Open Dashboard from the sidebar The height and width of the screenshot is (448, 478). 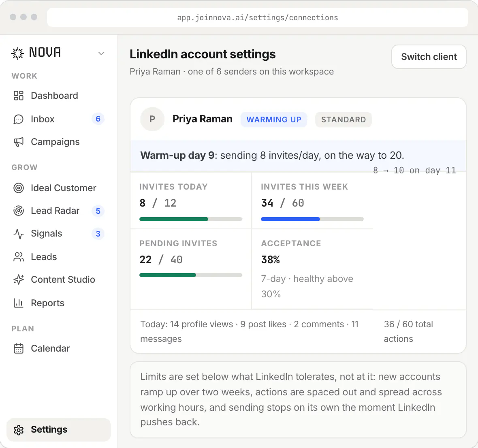click(x=55, y=95)
